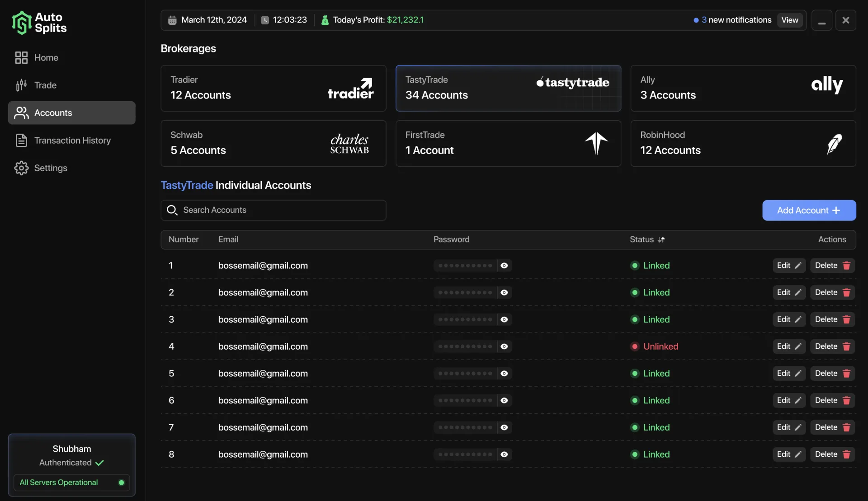
Task: Show password for account number 4
Action: [x=504, y=346]
